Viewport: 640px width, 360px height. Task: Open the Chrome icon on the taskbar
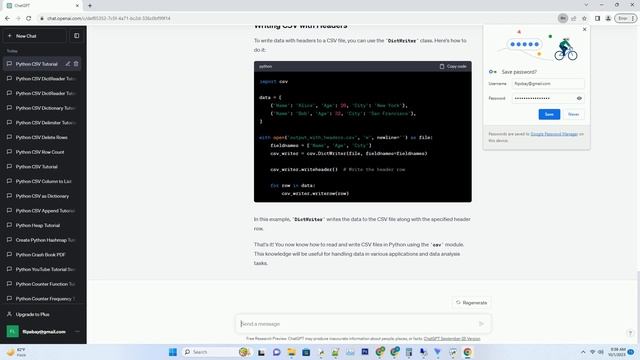pos(467,352)
